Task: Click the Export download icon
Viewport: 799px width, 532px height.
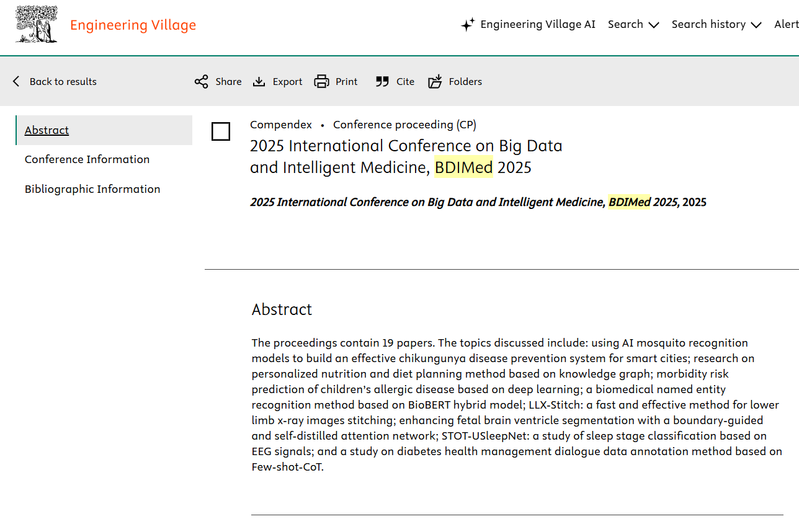Action: [259, 82]
